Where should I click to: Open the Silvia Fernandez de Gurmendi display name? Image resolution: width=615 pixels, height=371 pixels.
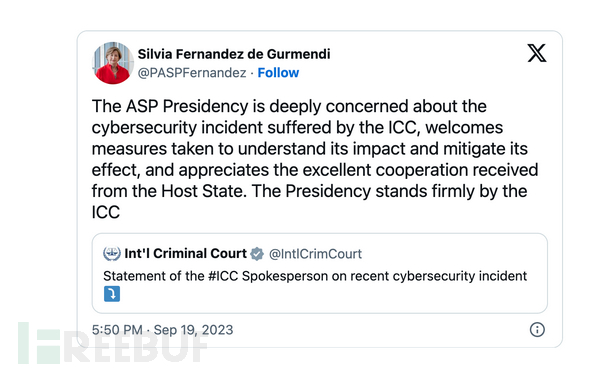[x=234, y=54]
